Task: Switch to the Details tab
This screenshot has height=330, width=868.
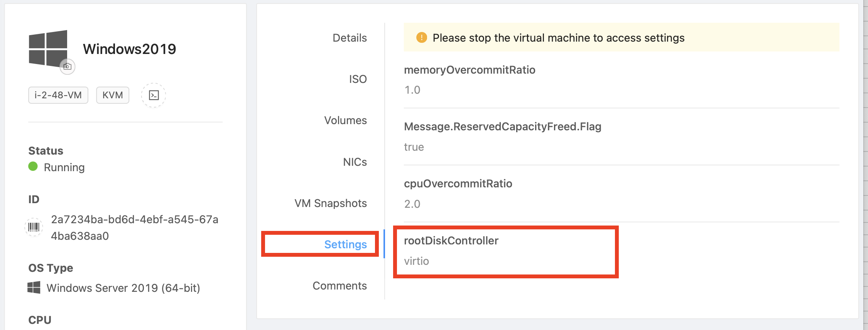Action: pyautogui.click(x=350, y=38)
